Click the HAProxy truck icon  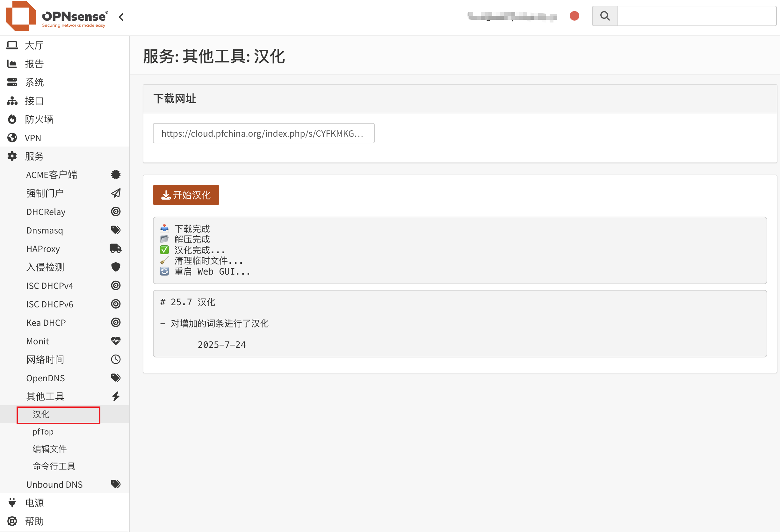(x=115, y=248)
